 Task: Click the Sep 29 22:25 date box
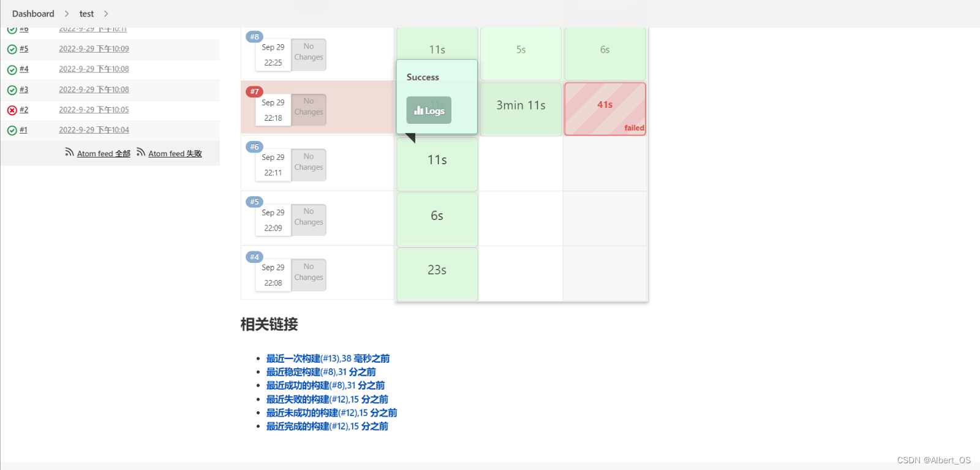pyautogui.click(x=273, y=55)
